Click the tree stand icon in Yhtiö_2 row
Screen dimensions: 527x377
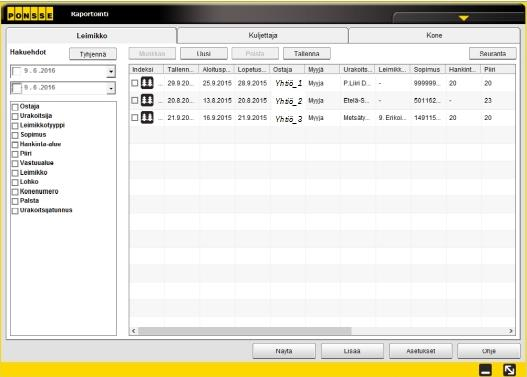pos(147,100)
